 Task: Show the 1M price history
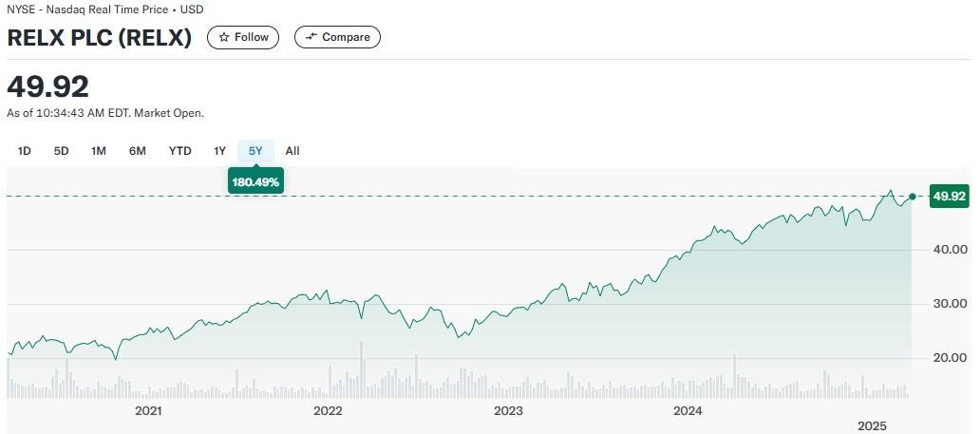pyautogui.click(x=99, y=150)
